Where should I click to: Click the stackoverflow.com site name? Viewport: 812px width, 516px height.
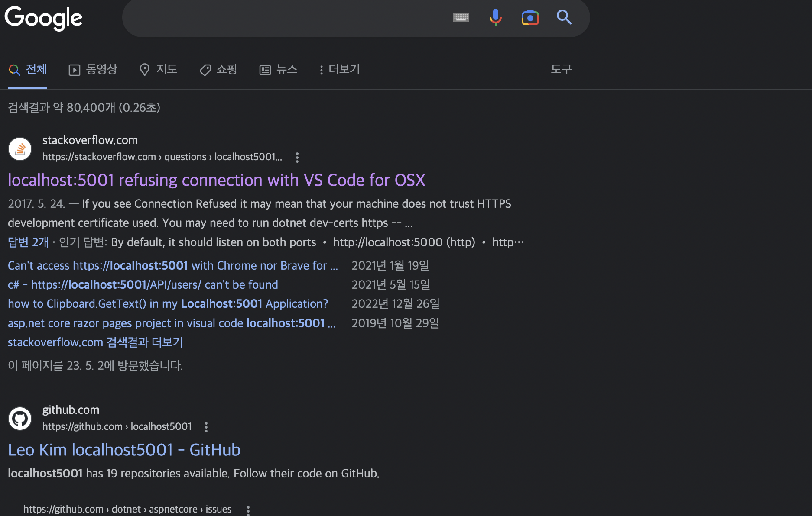click(x=90, y=140)
